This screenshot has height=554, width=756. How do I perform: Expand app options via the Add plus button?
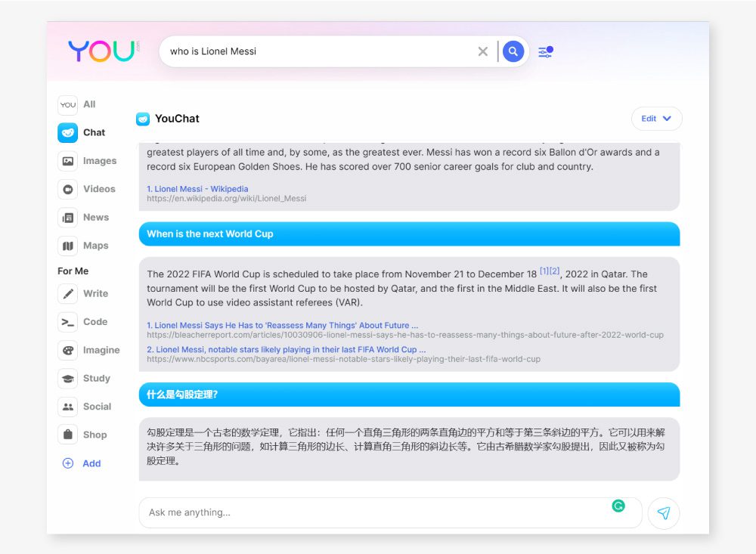click(67, 463)
